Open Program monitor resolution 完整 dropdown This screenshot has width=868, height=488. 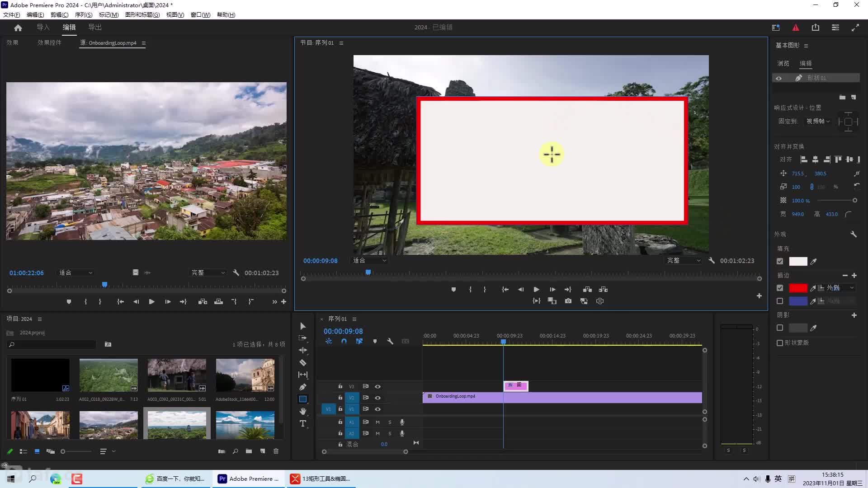click(684, 261)
